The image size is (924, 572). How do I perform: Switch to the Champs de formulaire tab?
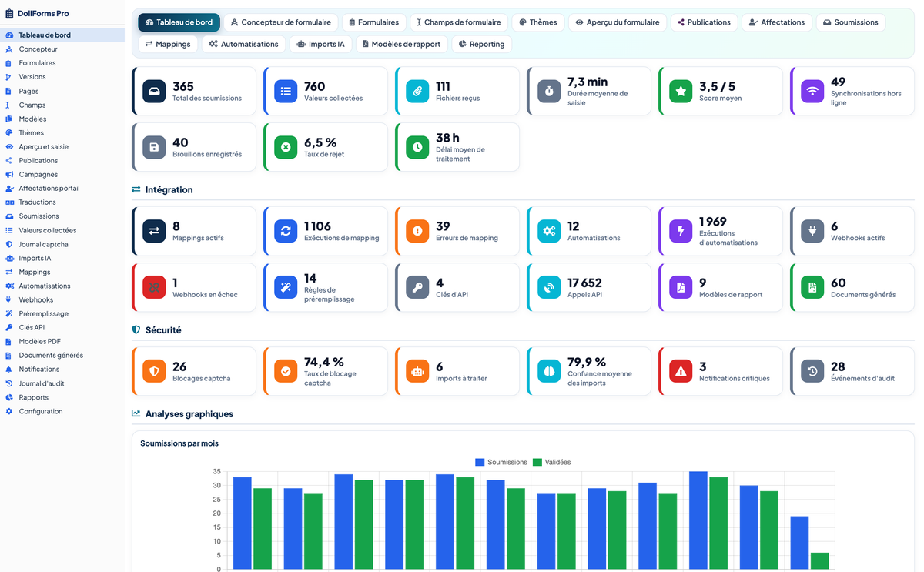pyautogui.click(x=459, y=22)
